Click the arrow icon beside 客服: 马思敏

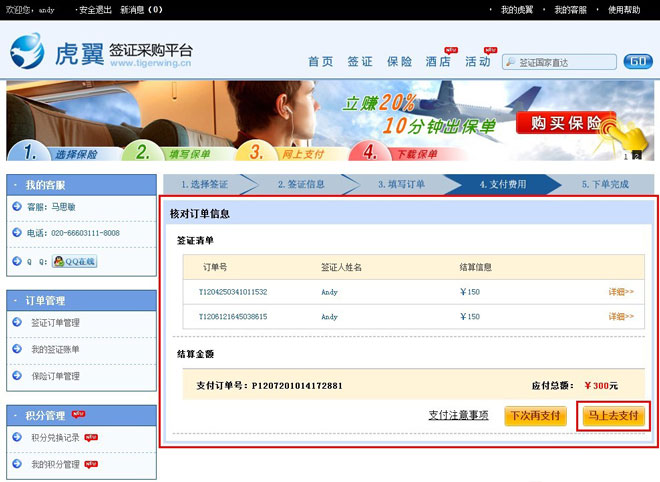point(17,206)
